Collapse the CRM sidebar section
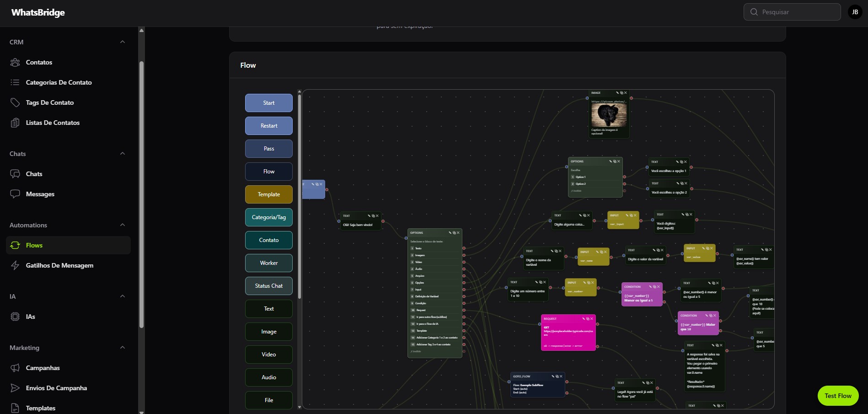The width and height of the screenshot is (868, 414). tap(123, 42)
